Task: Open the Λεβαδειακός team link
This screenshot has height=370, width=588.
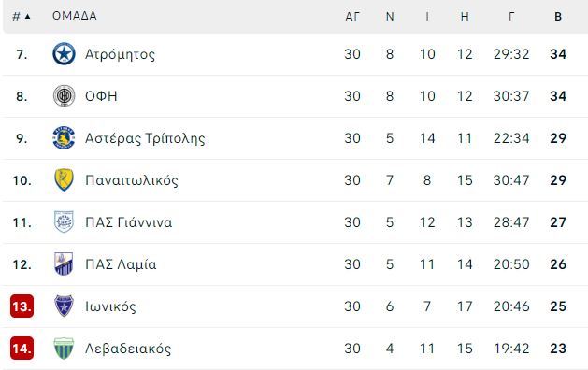Action: point(128,349)
